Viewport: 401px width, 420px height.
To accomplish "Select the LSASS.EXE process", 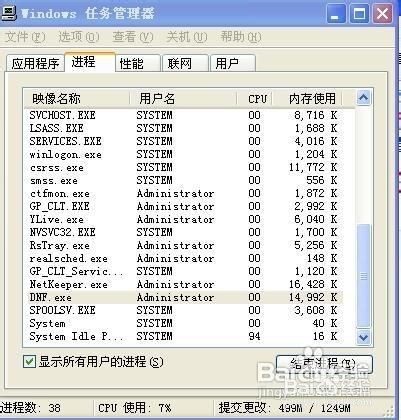I will (183, 128).
